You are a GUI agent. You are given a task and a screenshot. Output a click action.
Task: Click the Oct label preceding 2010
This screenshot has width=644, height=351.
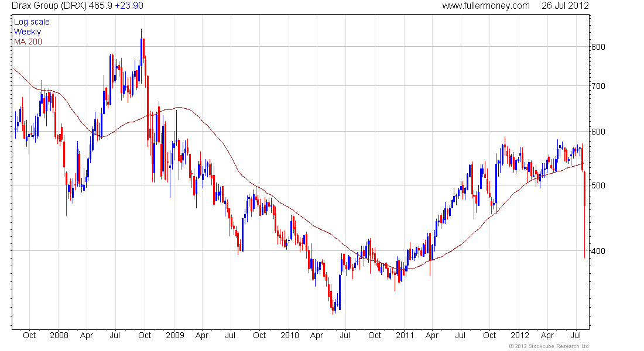pos(259,335)
